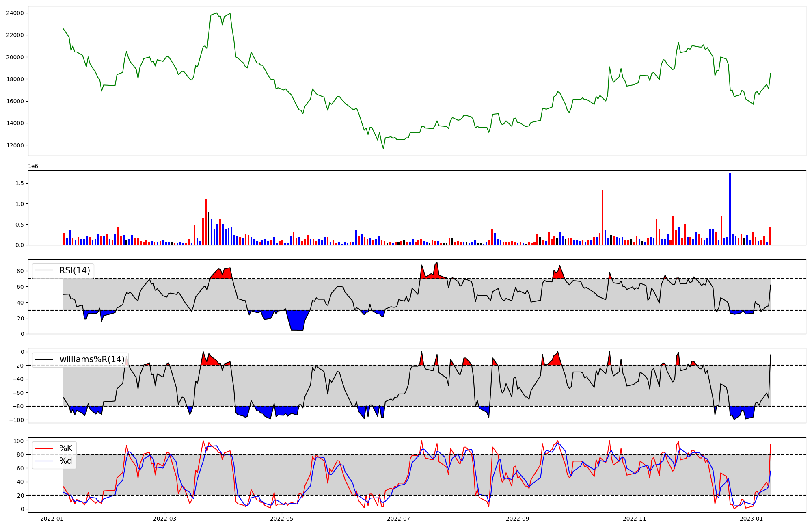Image resolution: width=812 pixels, height=528 pixels.
Task: Click the %d legend entry
Action: (x=66, y=461)
